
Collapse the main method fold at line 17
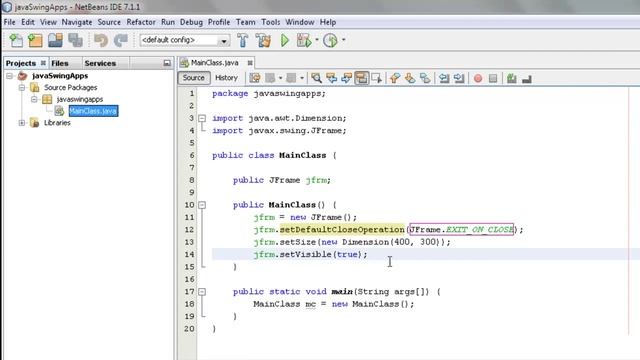(x=202, y=292)
